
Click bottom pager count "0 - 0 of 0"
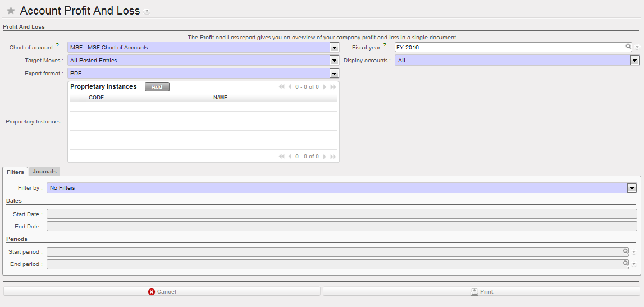(307, 157)
